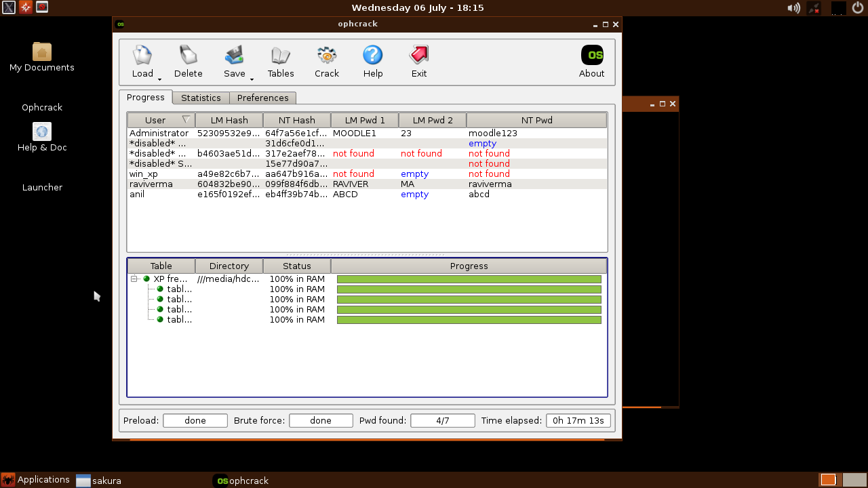Collapse the XP free tables tree node
This screenshot has width=868, height=488.
[x=134, y=279]
